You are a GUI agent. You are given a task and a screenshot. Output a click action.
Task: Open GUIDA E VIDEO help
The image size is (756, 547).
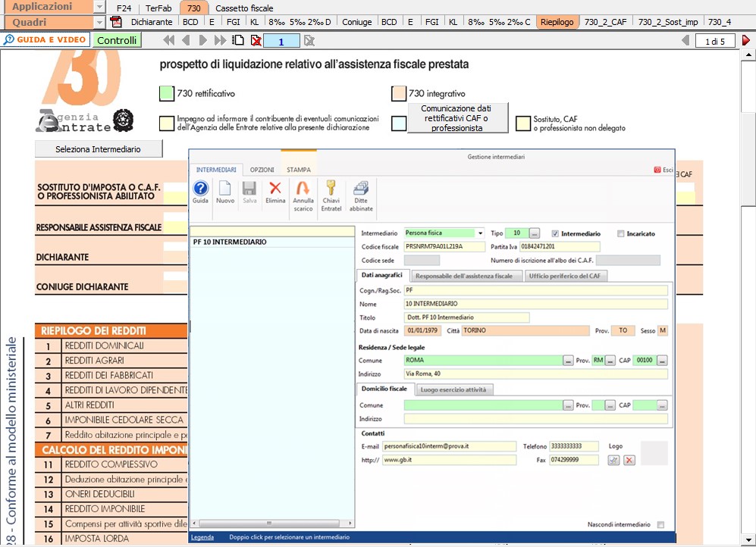pyautogui.click(x=45, y=40)
